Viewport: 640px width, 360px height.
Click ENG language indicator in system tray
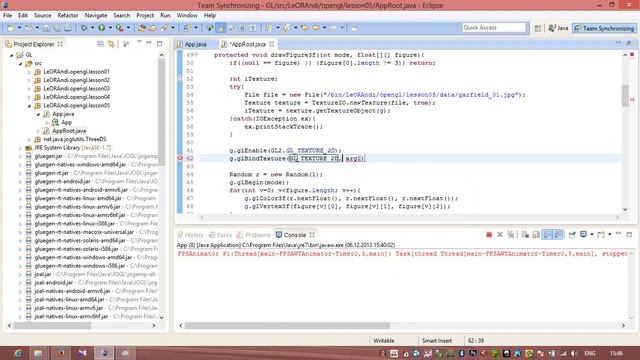[x=590, y=353]
